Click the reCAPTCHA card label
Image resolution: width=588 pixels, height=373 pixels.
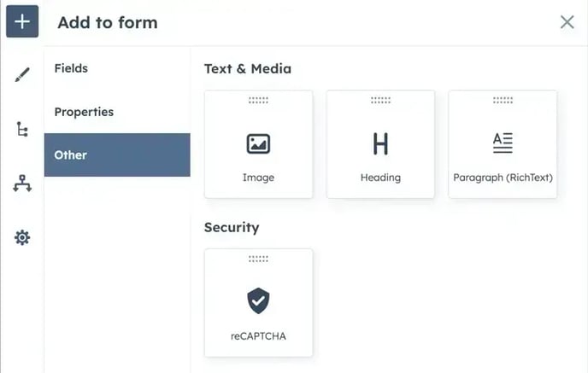tap(258, 336)
